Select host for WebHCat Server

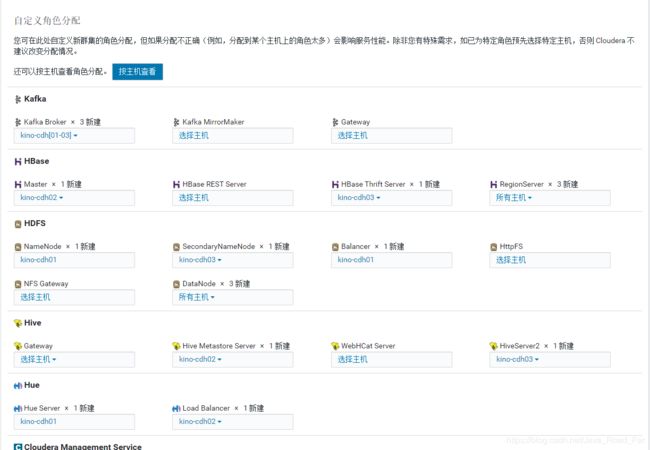click(391, 359)
